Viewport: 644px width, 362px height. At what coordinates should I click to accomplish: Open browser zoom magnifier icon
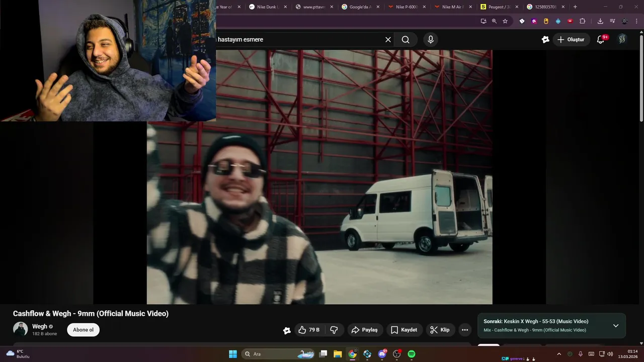coord(494,21)
